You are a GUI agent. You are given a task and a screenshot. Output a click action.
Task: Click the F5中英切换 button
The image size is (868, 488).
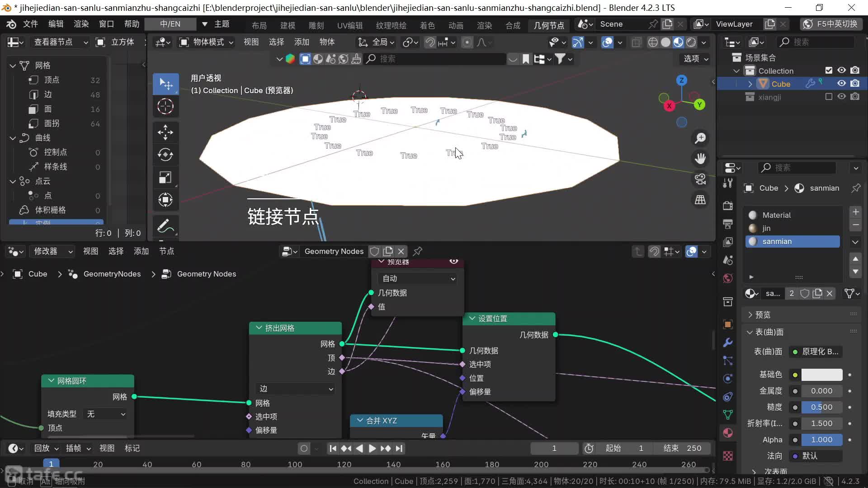831,24
